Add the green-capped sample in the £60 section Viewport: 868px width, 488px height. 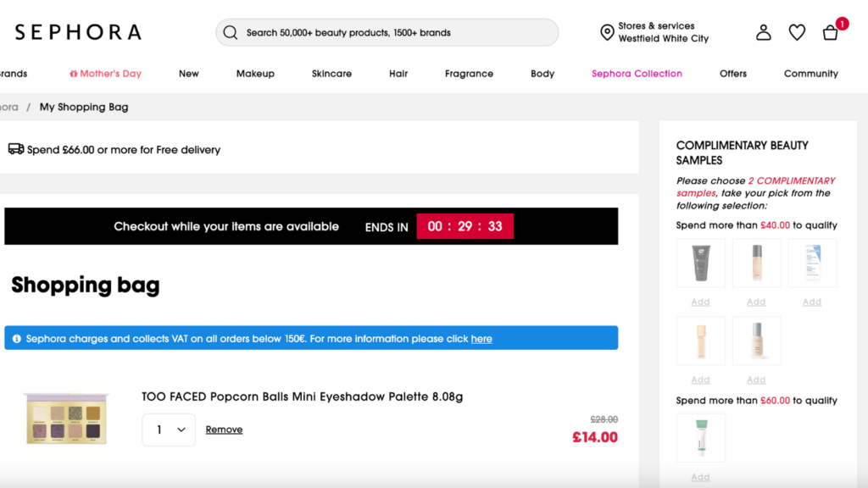(700, 477)
